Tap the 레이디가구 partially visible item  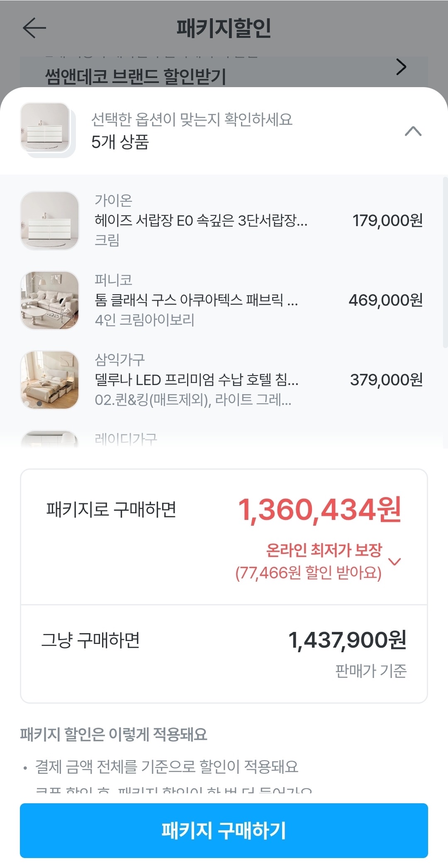[x=126, y=439]
